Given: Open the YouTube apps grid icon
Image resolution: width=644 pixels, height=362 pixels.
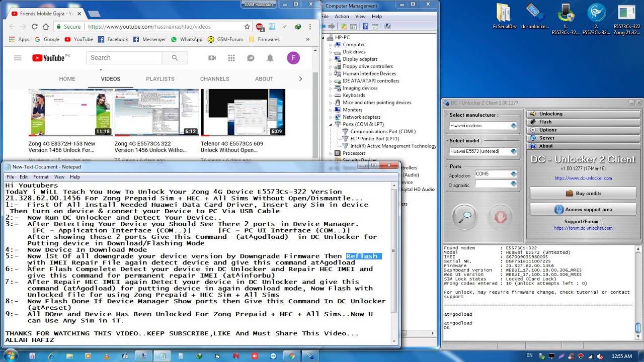Looking at the screenshot, I should point(231,58).
